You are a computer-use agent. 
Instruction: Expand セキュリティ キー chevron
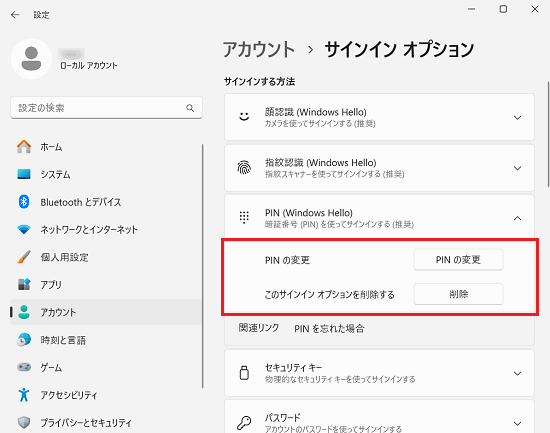click(517, 373)
